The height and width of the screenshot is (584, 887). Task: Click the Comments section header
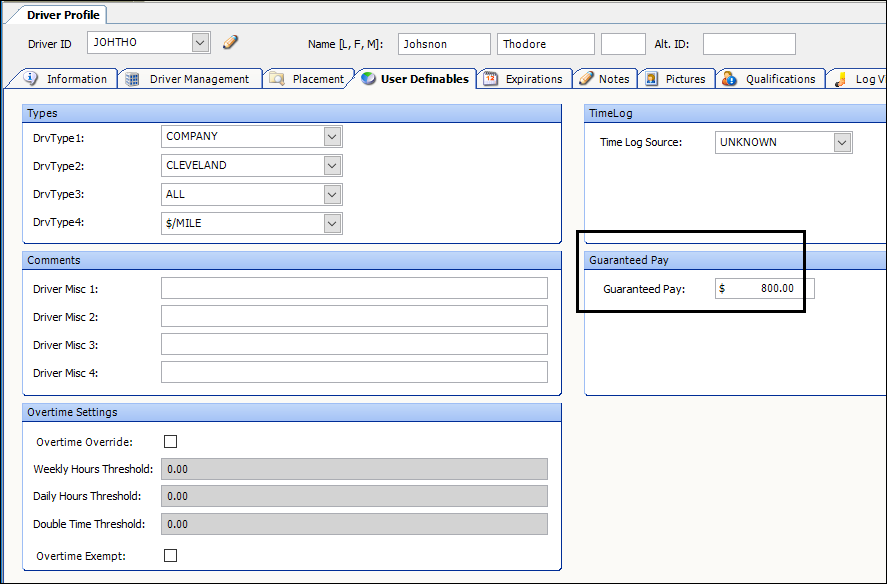(292, 260)
